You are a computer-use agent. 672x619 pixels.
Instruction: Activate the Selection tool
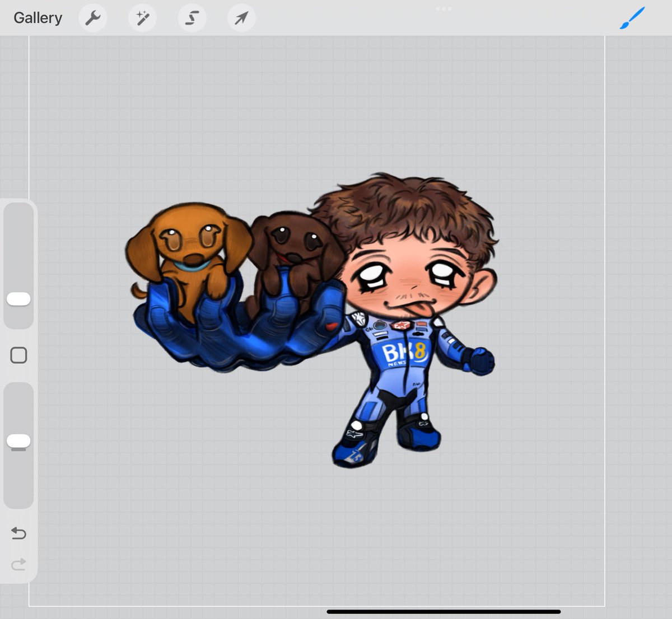[x=192, y=18]
